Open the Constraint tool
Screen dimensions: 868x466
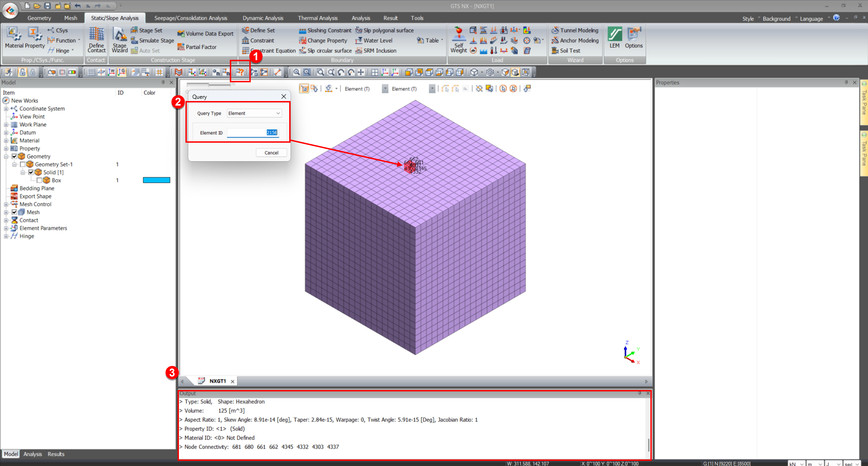click(x=258, y=40)
